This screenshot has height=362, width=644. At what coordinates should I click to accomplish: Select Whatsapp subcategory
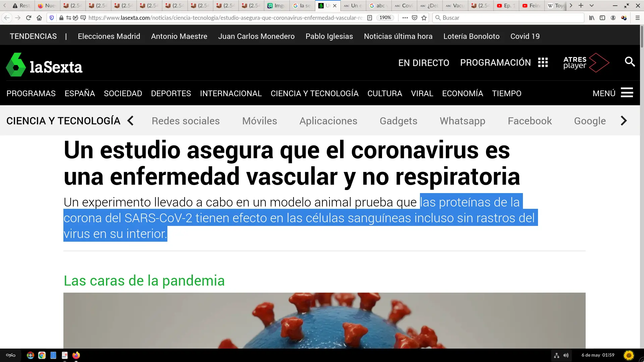tap(463, 121)
